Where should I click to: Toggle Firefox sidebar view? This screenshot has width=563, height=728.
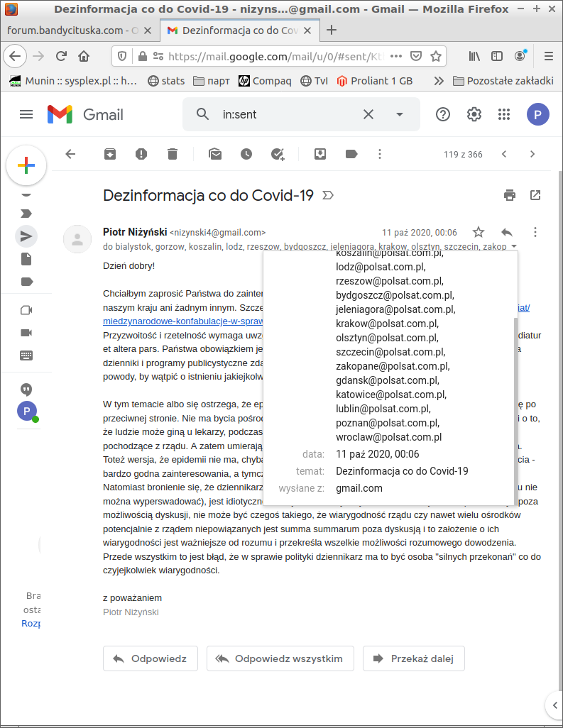496,56
